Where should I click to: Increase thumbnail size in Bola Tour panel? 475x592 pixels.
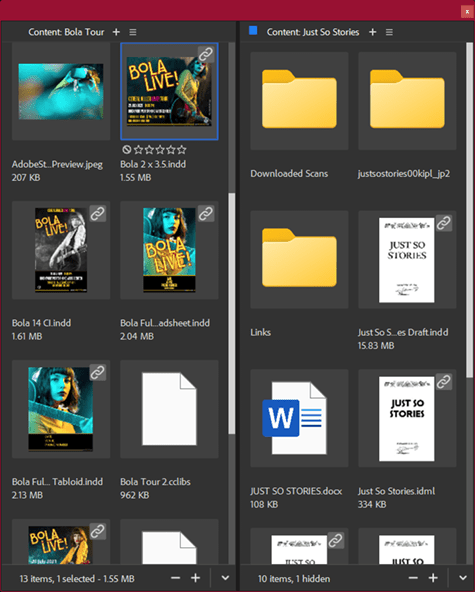click(195, 578)
